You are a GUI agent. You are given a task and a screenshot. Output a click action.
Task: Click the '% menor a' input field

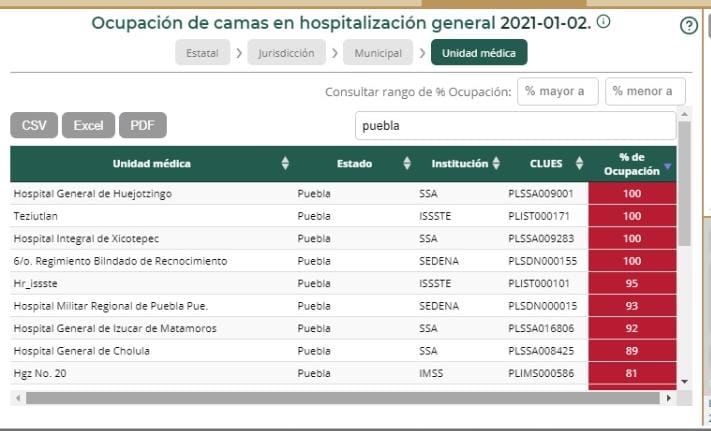pyautogui.click(x=645, y=91)
